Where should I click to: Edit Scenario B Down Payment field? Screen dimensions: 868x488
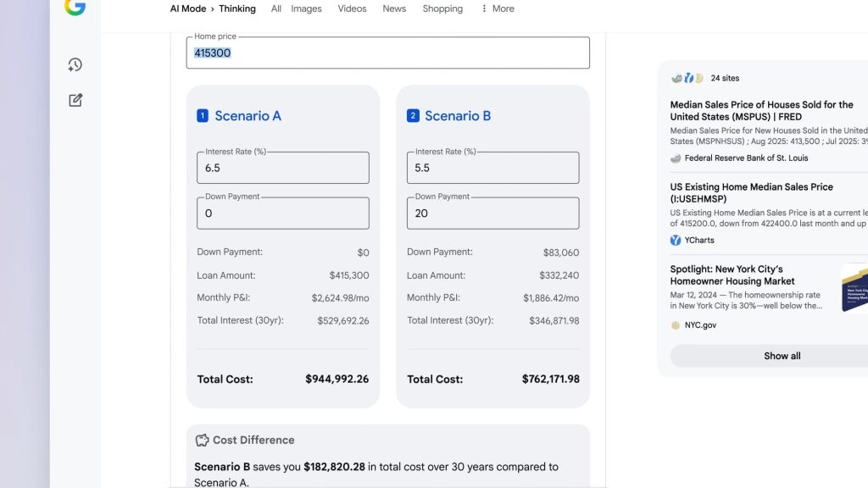[x=492, y=213]
